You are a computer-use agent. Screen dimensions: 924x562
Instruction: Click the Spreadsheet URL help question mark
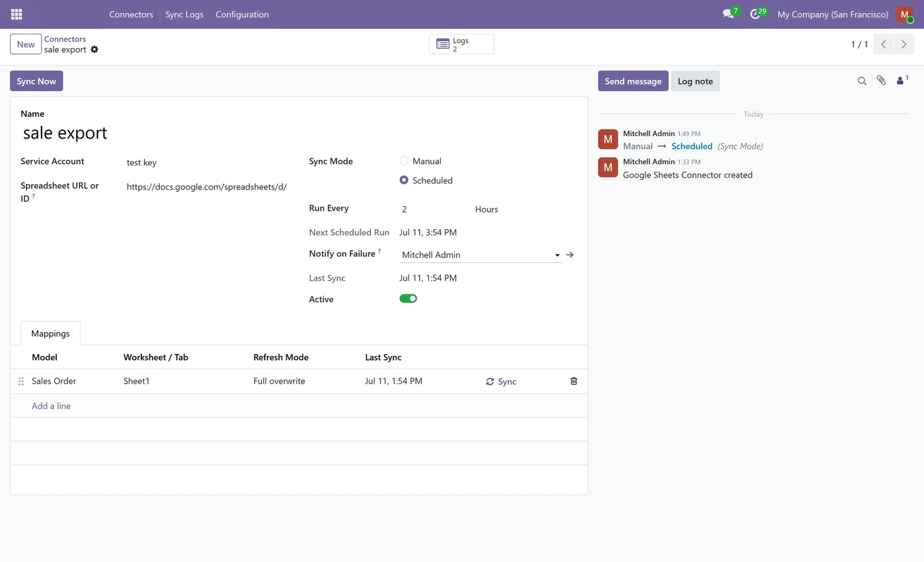(34, 197)
